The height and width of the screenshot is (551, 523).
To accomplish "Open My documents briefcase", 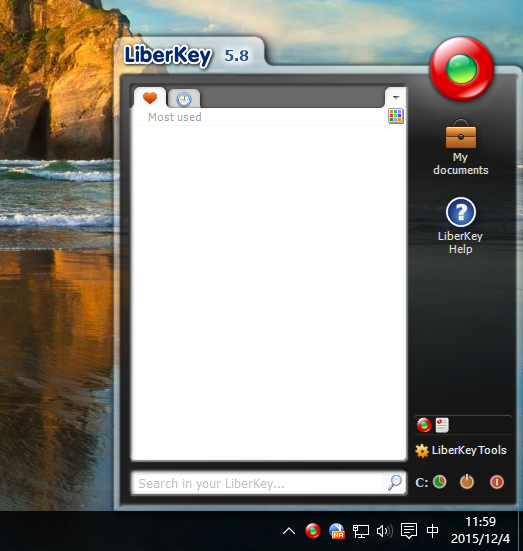I will (x=460, y=148).
